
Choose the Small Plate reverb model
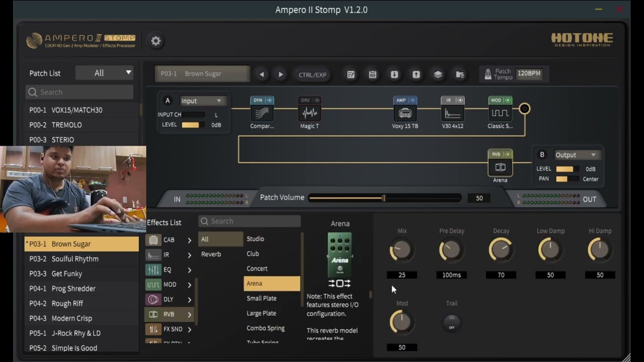[x=272, y=298]
